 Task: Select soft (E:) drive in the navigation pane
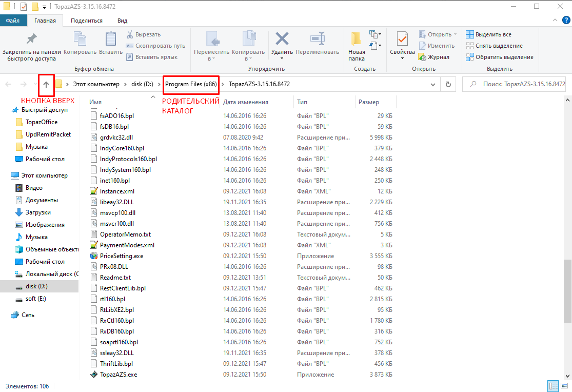36,299
